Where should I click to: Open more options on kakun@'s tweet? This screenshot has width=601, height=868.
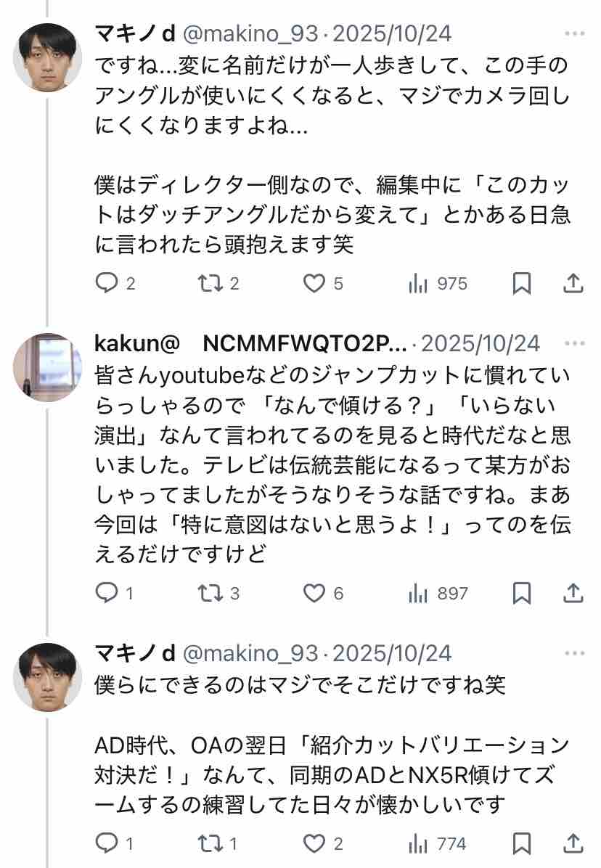(x=574, y=344)
